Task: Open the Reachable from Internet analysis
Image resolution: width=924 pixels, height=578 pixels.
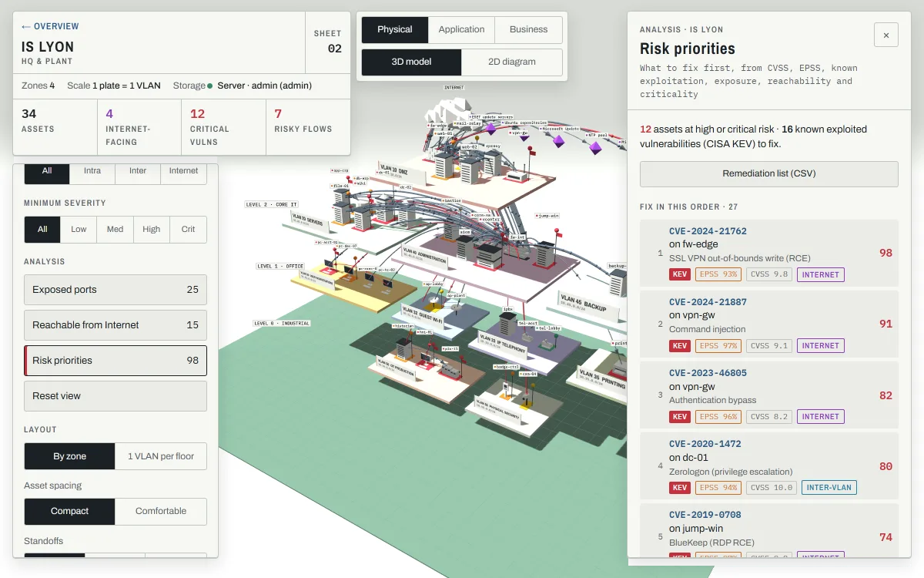Action: click(x=115, y=325)
